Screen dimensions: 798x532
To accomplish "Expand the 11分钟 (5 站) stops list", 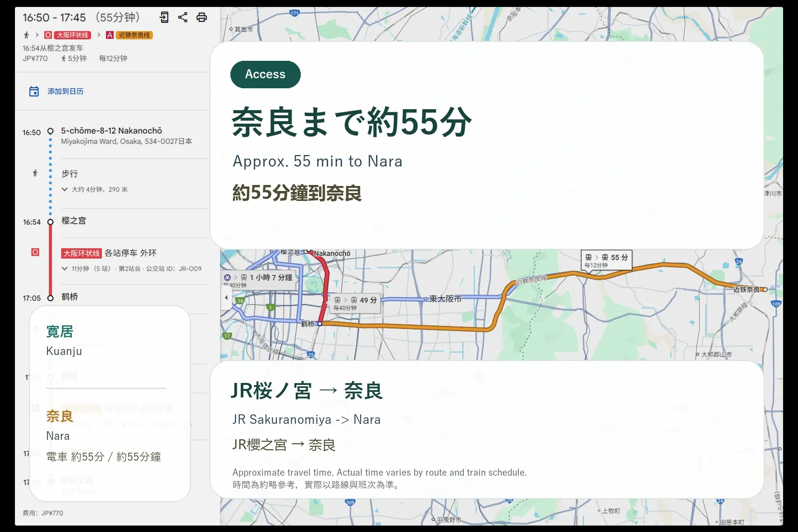I will (132, 269).
